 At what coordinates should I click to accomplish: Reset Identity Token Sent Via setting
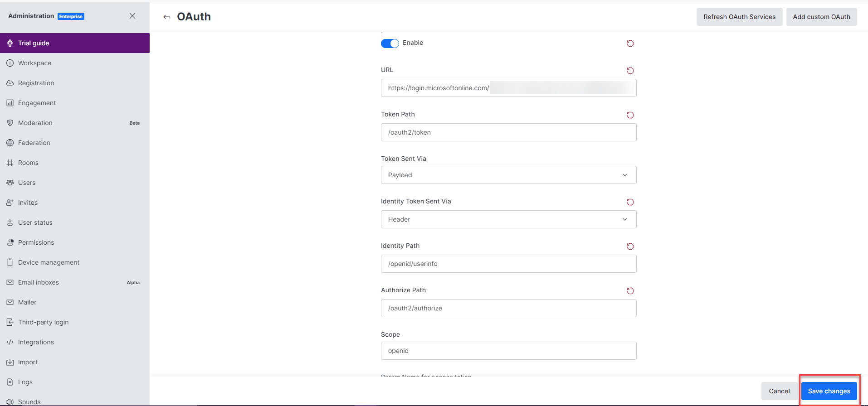(630, 202)
